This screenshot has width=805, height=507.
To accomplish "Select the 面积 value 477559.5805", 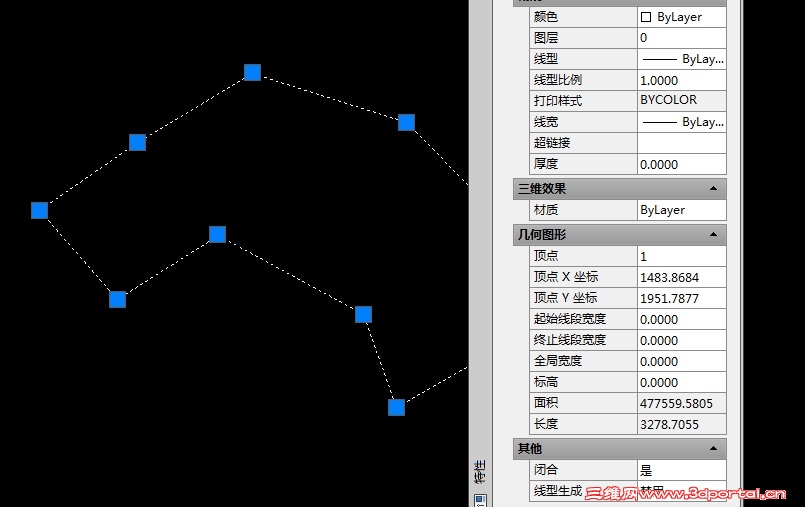I will [681, 403].
